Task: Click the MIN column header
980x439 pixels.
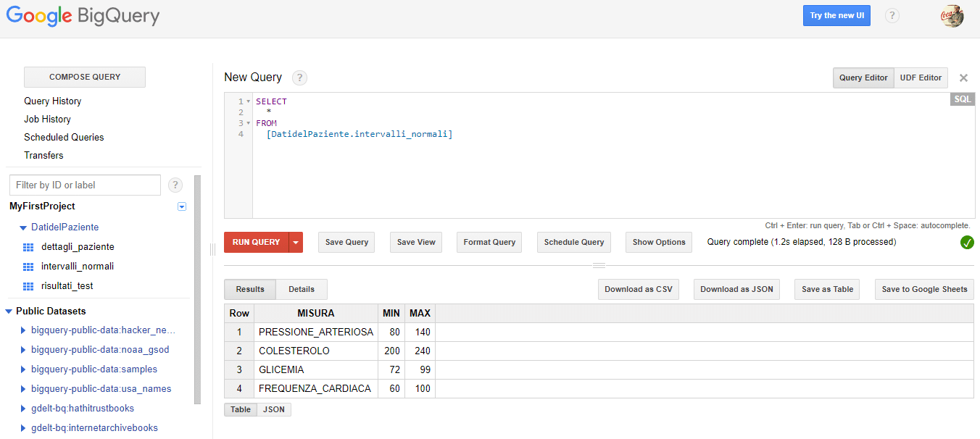Action: pyautogui.click(x=391, y=314)
